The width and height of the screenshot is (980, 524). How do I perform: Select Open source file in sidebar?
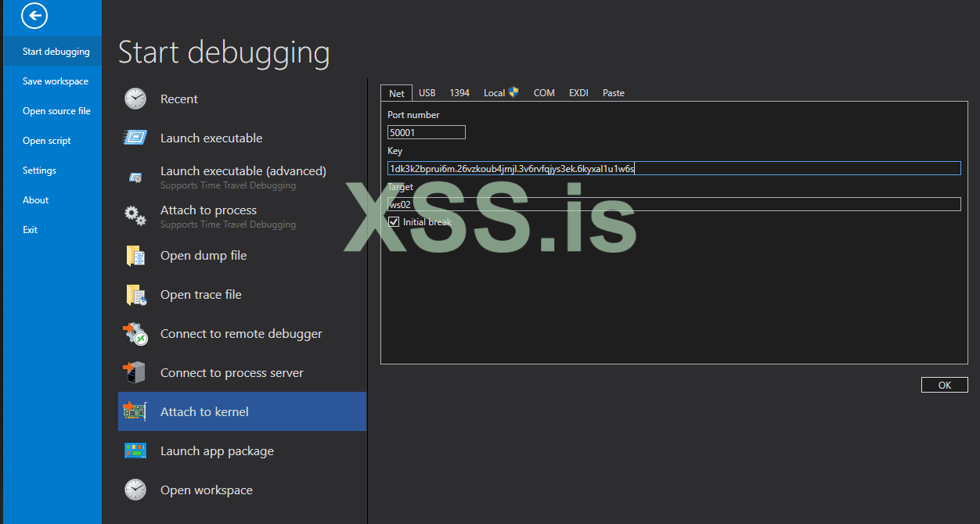pos(52,111)
